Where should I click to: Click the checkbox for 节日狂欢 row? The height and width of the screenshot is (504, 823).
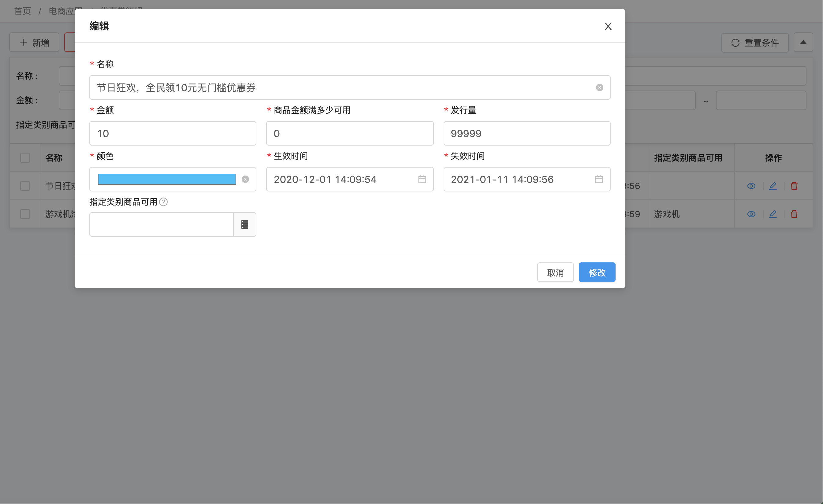tap(25, 186)
